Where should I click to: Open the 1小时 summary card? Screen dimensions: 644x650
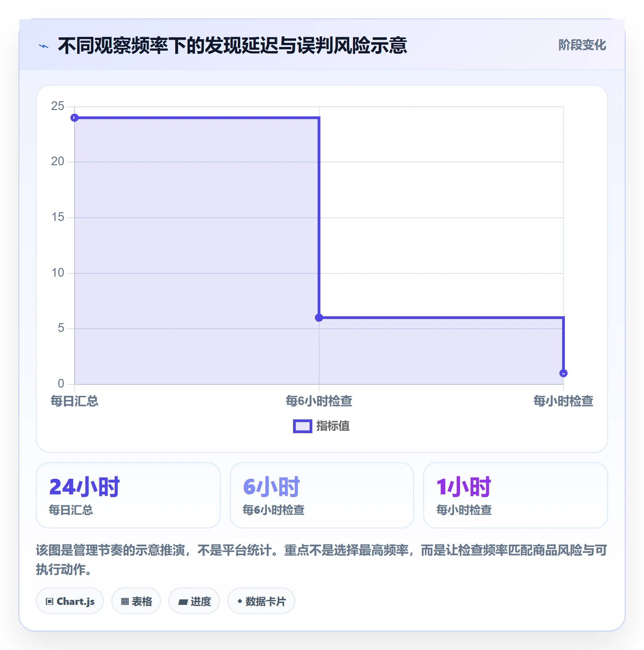[516, 495]
